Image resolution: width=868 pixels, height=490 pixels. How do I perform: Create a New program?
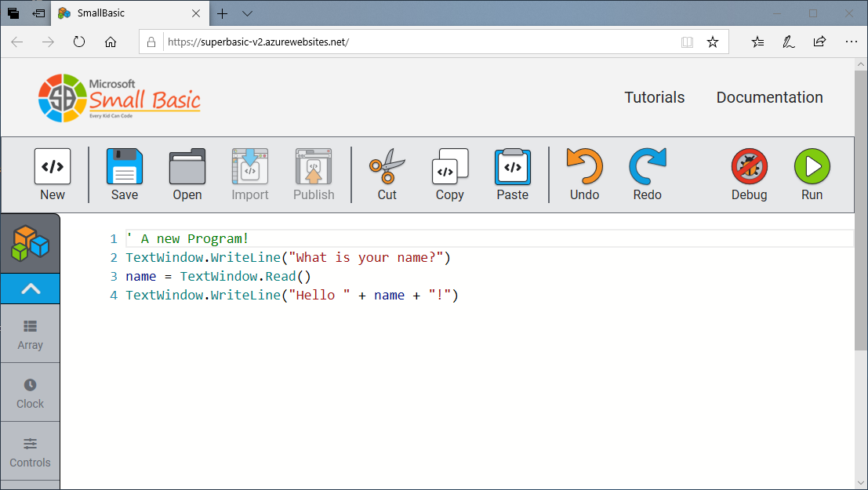(x=53, y=174)
